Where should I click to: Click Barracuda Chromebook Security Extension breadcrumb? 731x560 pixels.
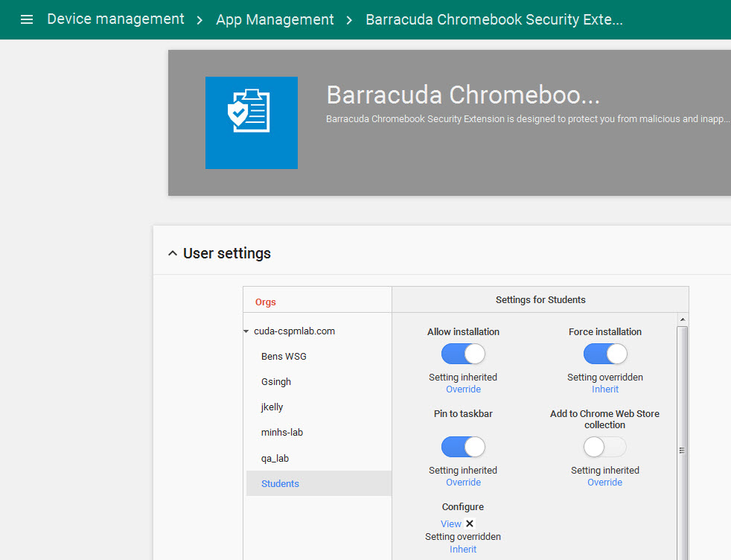(x=494, y=19)
